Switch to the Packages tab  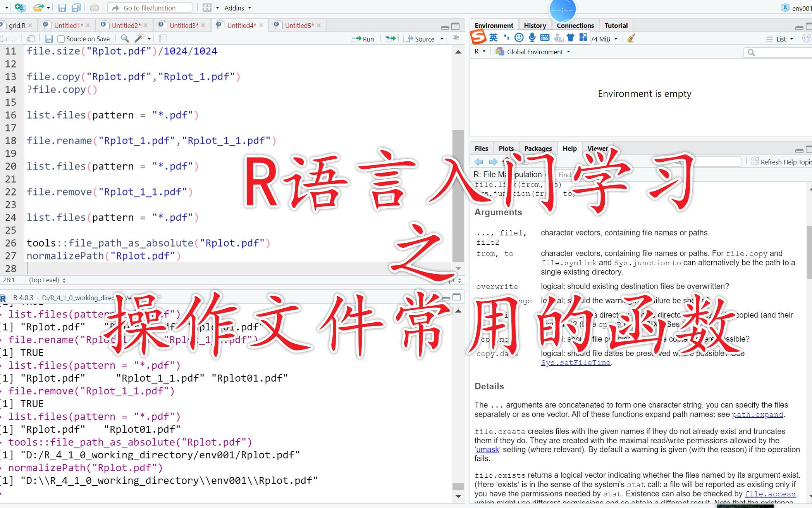(x=538, y=149)
